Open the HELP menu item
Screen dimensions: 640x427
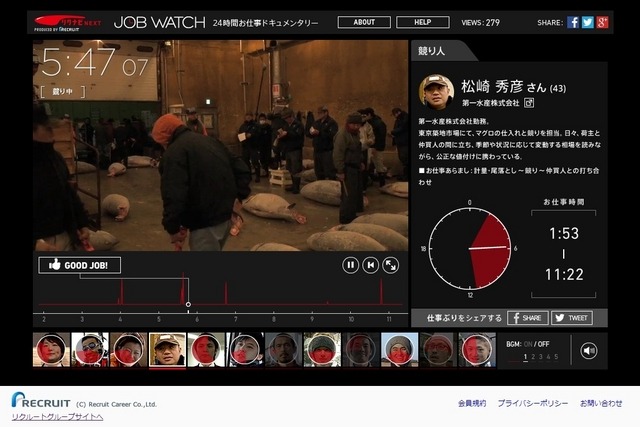pos(423,22)
